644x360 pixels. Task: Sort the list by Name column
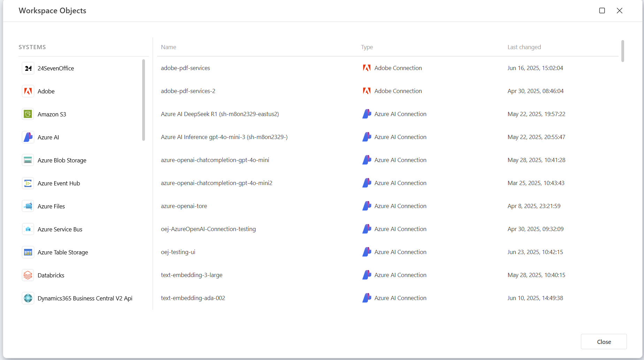coord(168,47)
